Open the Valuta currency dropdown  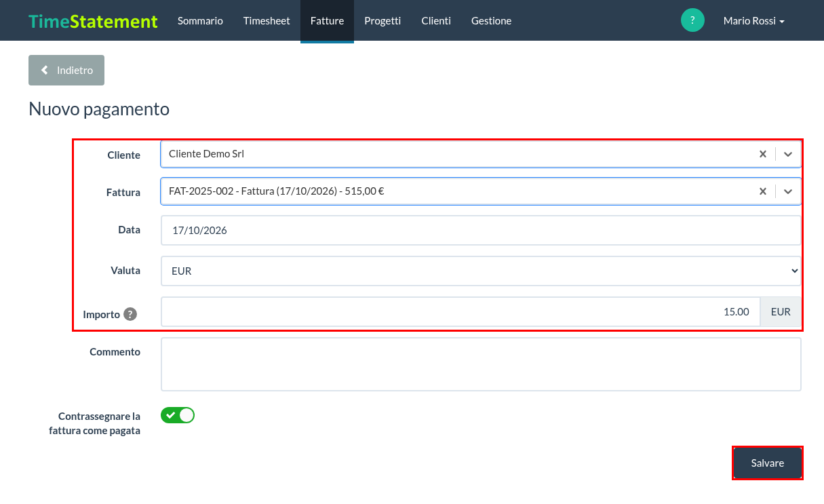tap(481, 271)
